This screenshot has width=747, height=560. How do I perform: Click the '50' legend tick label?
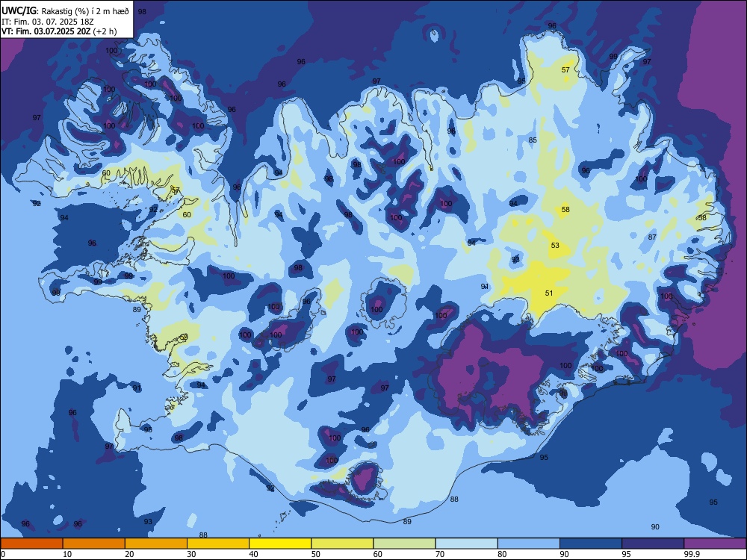coord(316,554)
